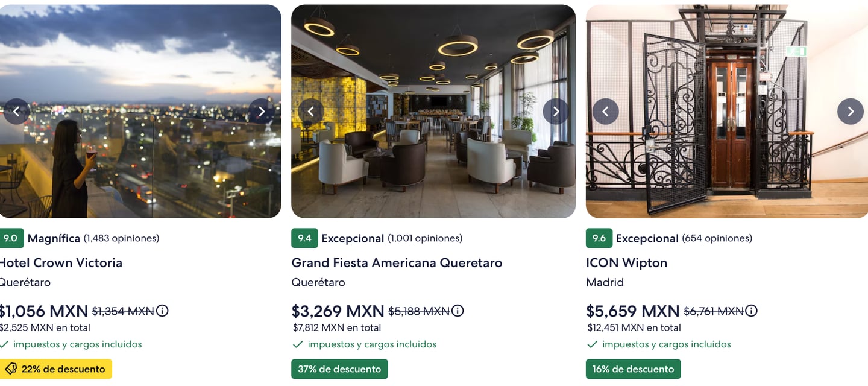View previous ICON Wipton photo
868x386 pixels.
point(605,112)
